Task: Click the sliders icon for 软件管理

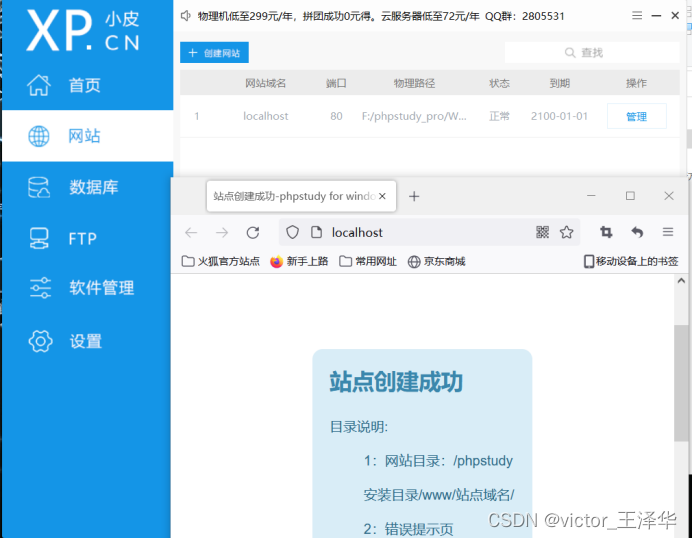Action: point(40,288)
